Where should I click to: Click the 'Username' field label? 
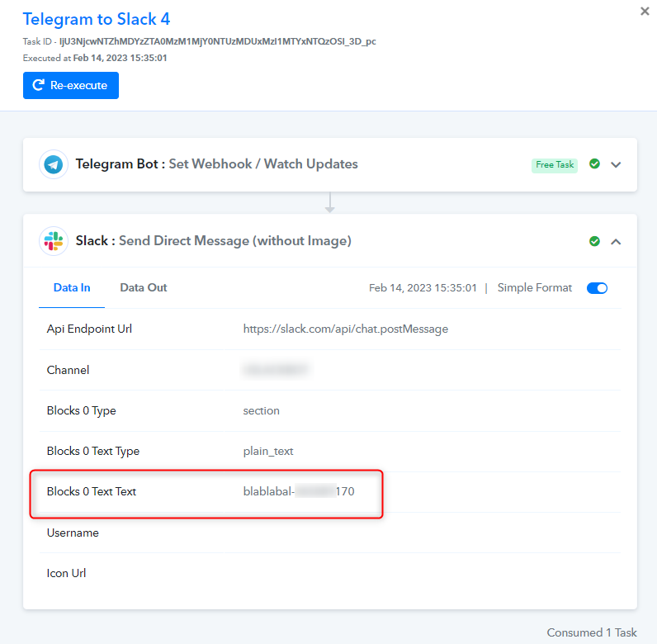[73, 533]
